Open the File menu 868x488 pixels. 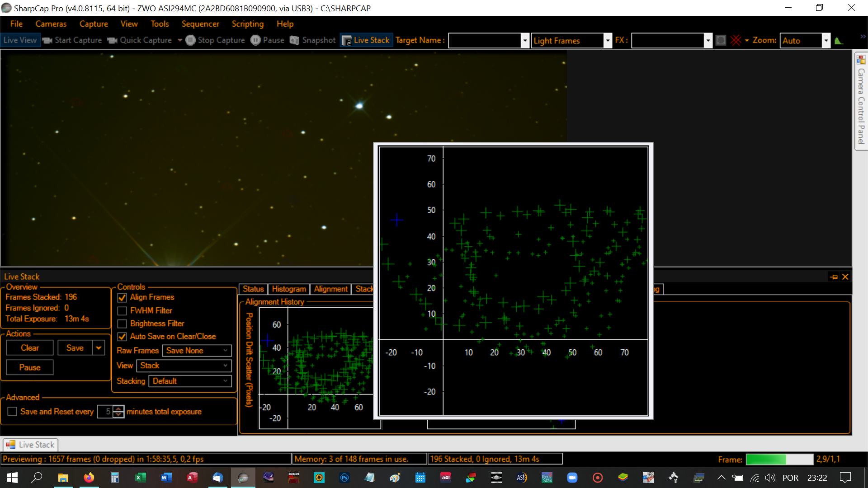tap(16, 24)
